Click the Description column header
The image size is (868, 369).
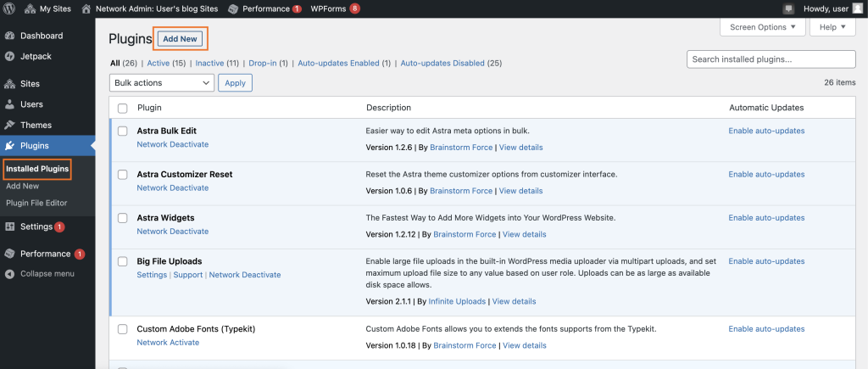click(388, 108)
